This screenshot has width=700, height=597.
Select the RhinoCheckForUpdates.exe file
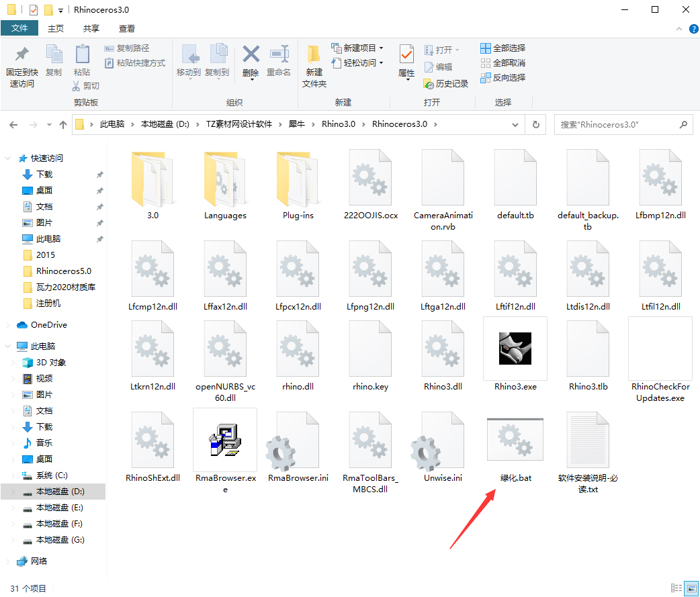[x=660, y=361]
